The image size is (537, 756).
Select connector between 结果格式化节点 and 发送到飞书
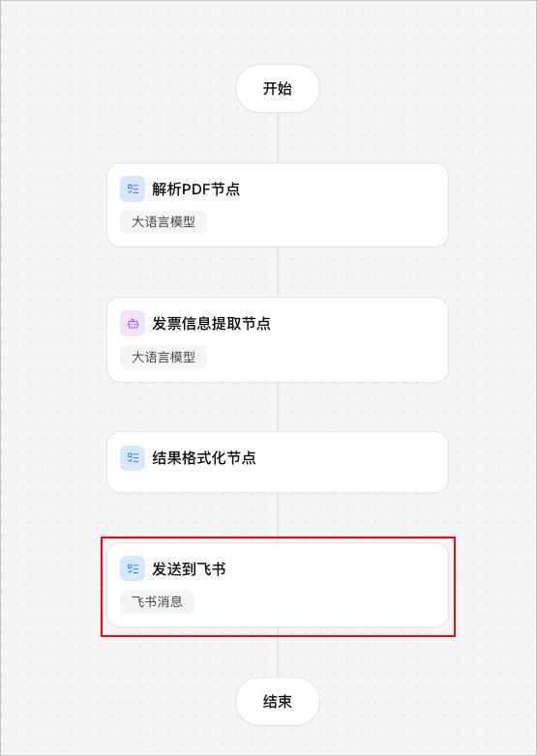coord(278,518)
